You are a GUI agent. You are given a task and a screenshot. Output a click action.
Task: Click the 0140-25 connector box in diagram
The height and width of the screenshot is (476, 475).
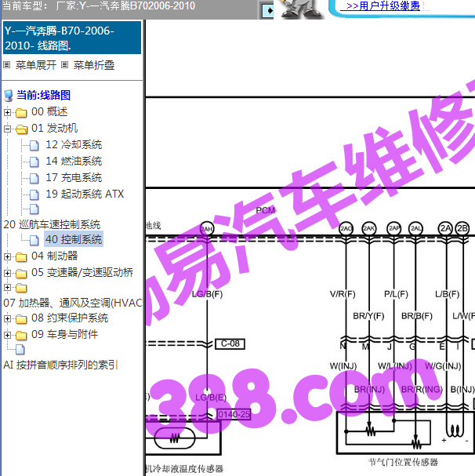(x=234, y=414)
